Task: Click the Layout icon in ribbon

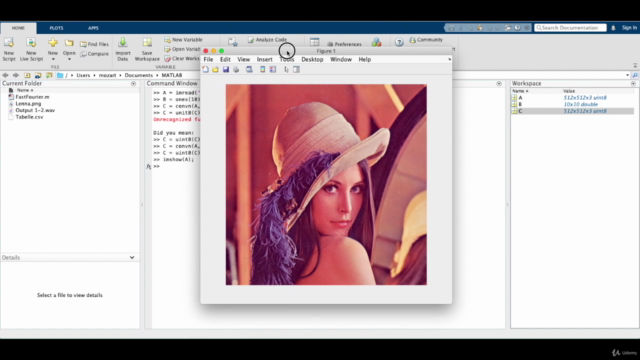Action: pos(314,42)
